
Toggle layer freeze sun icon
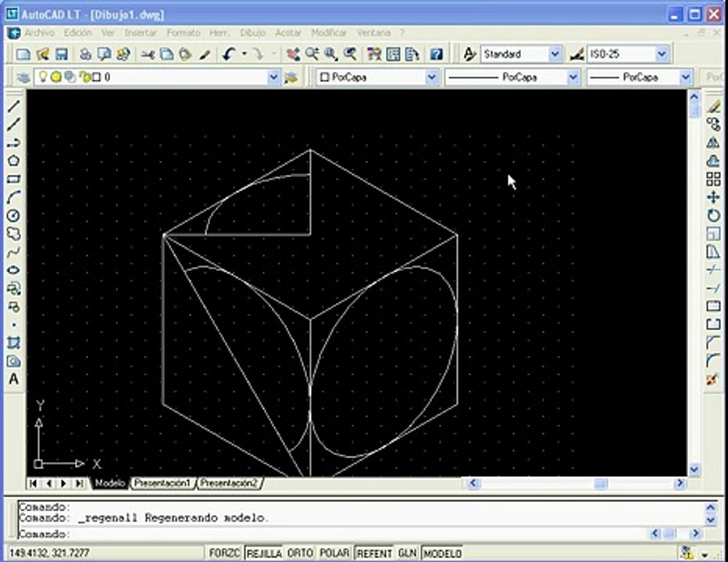pos(56,77)
